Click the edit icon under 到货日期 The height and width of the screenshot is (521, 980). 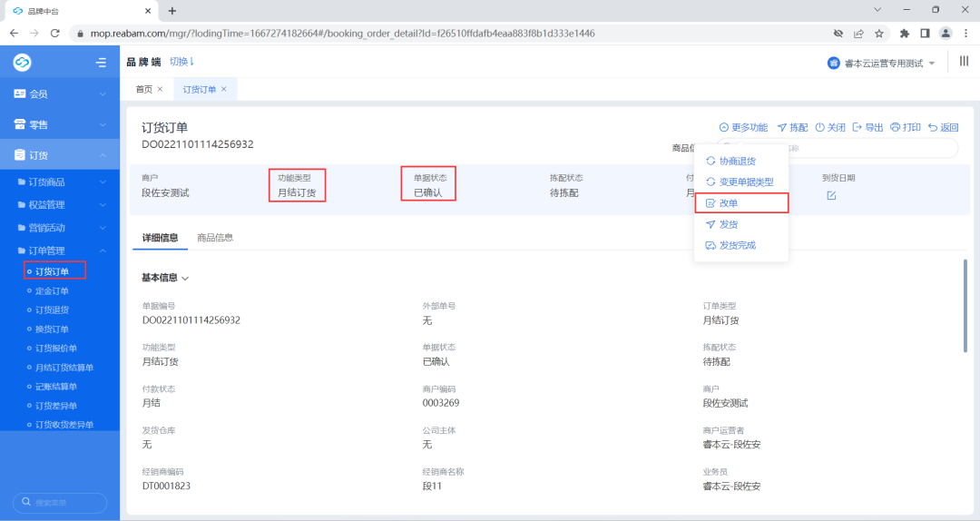coord(831,195)
